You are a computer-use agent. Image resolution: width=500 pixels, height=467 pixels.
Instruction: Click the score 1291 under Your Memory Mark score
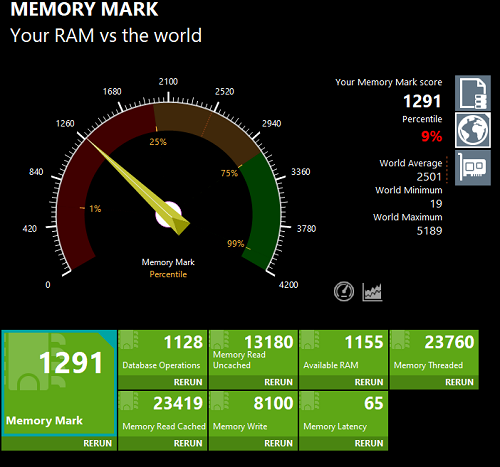pos(422,101)
